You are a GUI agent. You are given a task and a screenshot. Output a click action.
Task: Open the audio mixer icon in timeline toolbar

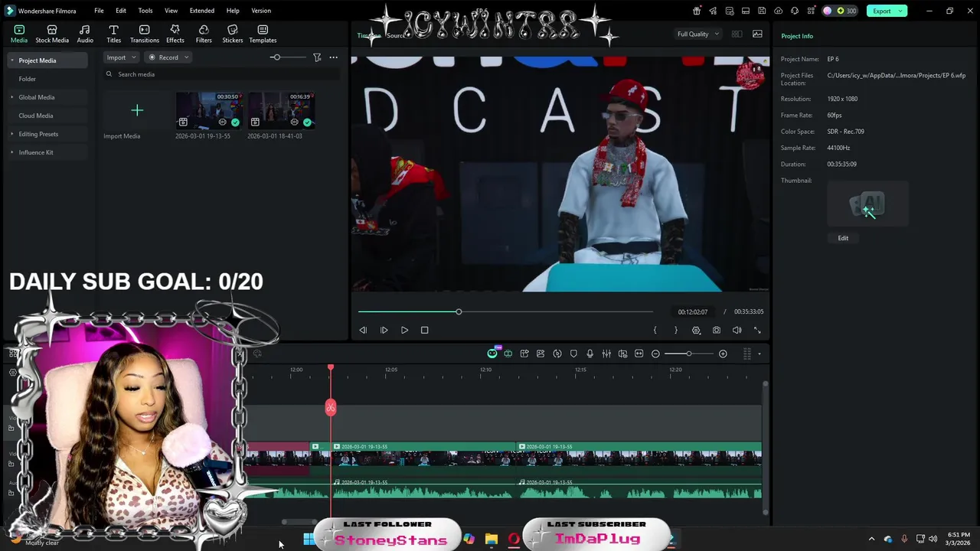[x=606, y=354]
